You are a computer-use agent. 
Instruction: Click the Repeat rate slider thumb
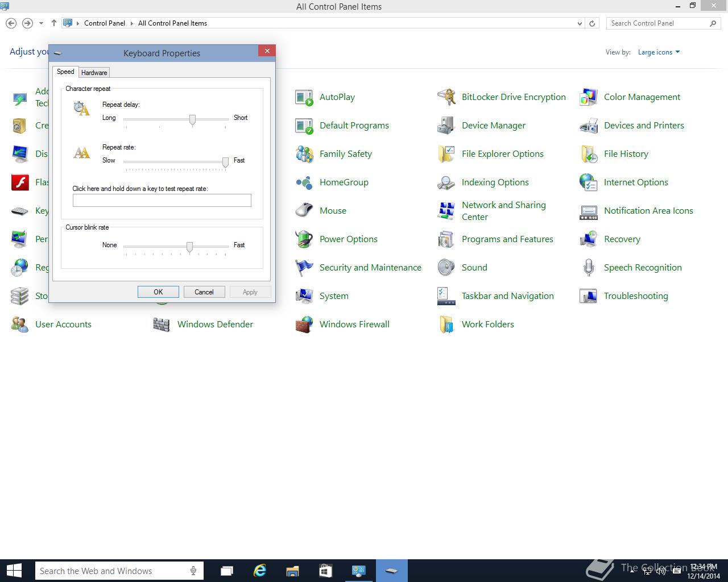click(225, 162)
